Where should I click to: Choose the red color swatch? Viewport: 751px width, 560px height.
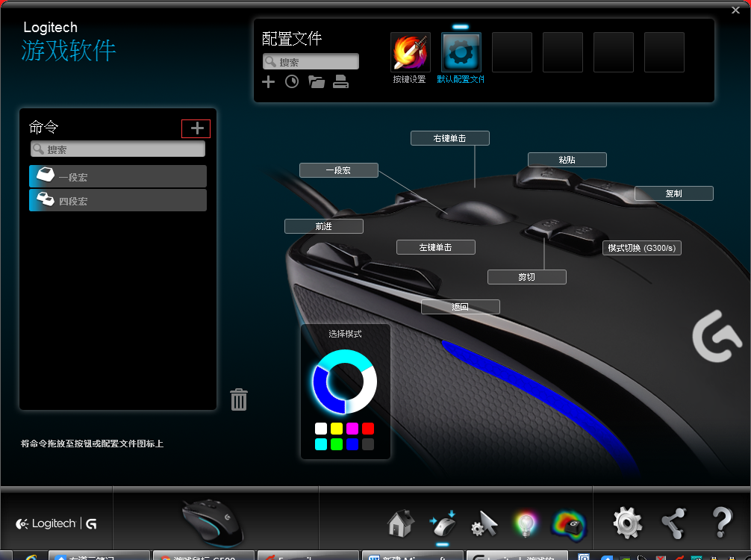click(368, 429)
